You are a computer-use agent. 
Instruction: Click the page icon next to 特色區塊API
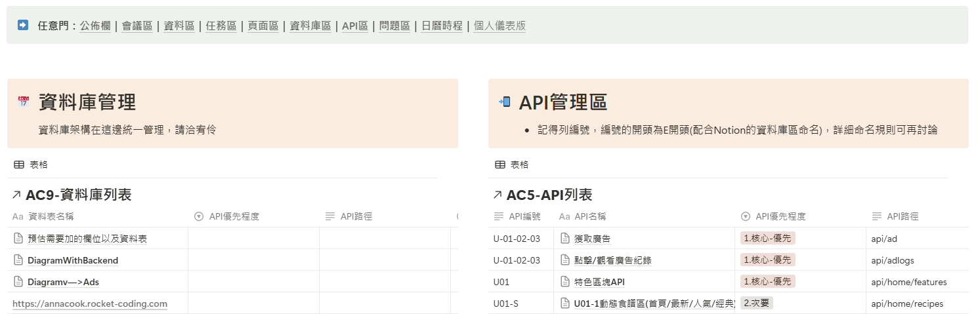pyautogui.click(x=565, y=282)
